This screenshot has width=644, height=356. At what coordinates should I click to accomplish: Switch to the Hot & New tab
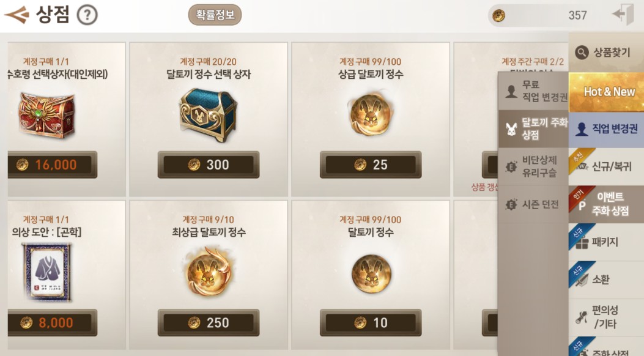[x=606, y=92]
